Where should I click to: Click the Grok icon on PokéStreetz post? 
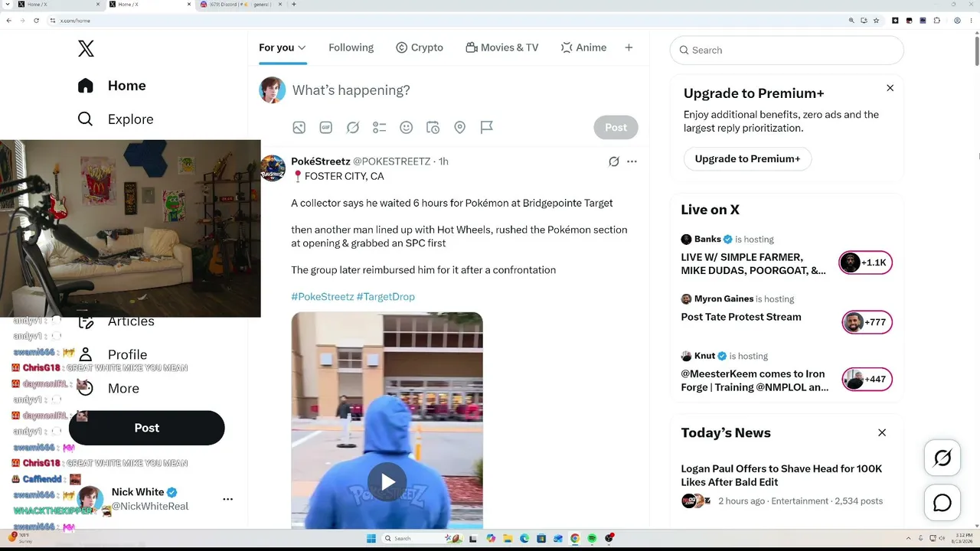click(x=613, y=161)
